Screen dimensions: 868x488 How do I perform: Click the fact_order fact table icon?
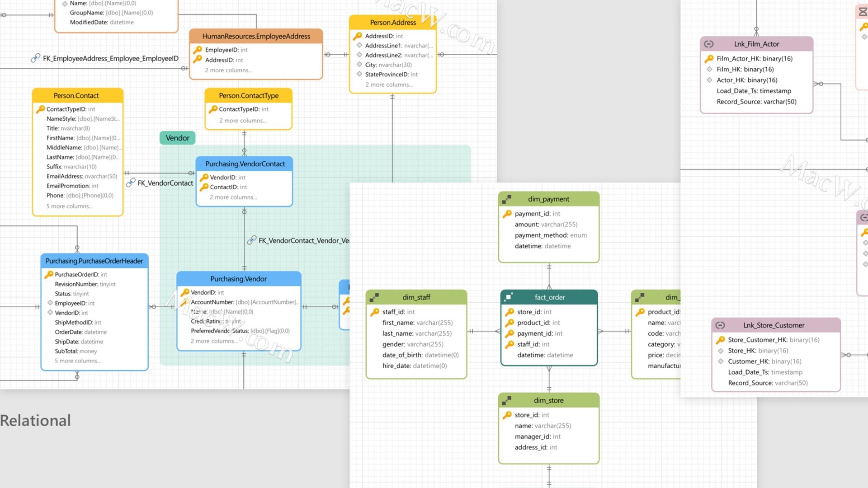(x=509, y=297)
